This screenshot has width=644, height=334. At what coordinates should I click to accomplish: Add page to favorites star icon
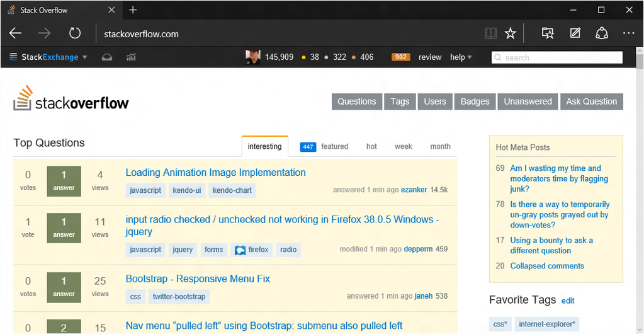(x=510, y=33)
